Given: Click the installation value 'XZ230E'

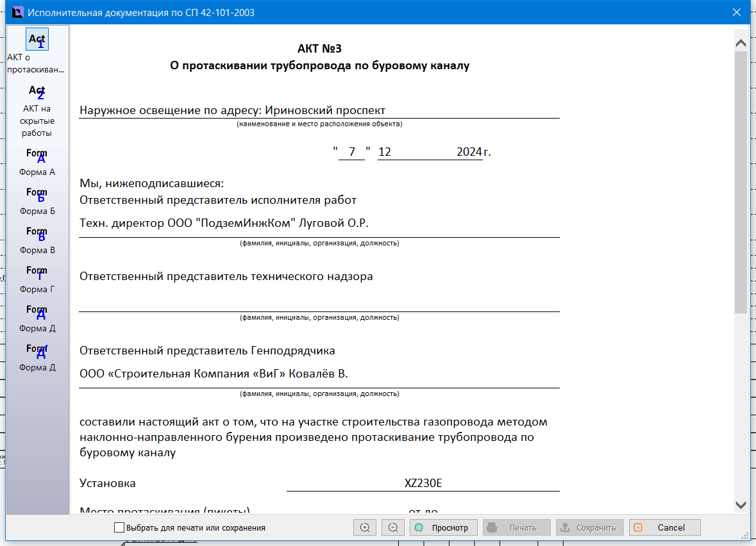Looking at the screenshot, I should click(423, 483).
